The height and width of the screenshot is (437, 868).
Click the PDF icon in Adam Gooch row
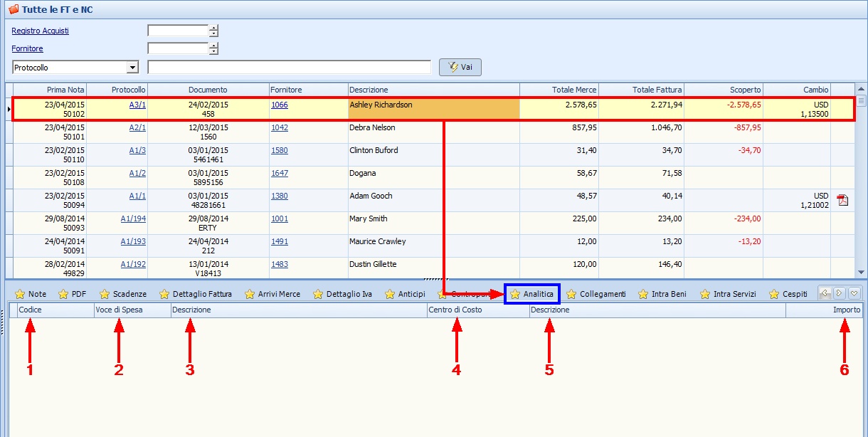pyautogui.click(x=842, y=200)
